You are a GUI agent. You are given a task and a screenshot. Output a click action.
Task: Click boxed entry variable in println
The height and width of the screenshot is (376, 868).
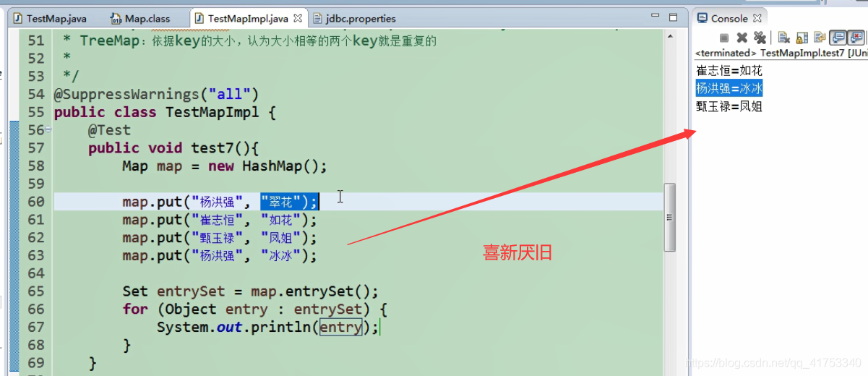pyautogui.click(x=341, y=327)
